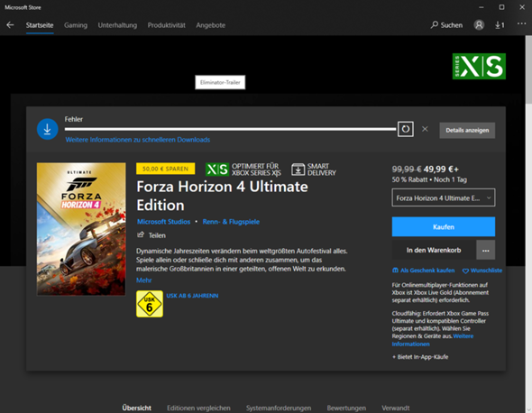Open Weitere Informationen cloud gaming link

click(433, 340)
